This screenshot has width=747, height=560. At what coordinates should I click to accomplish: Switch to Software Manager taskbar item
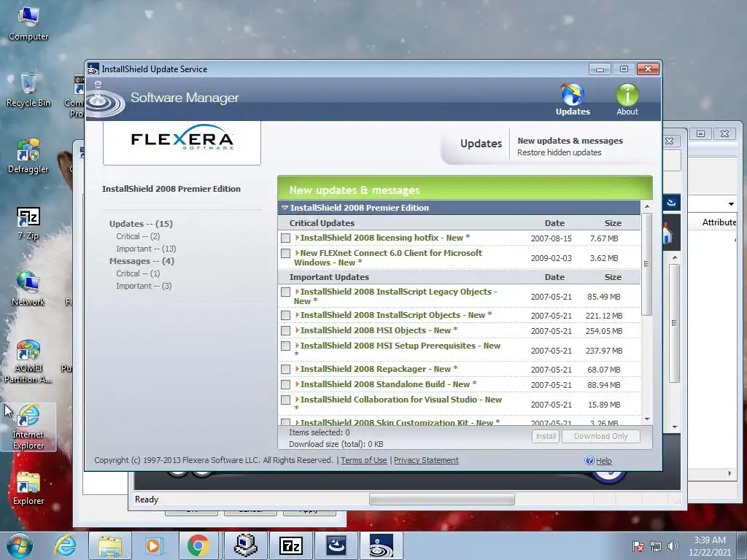[x=382, y=545]
